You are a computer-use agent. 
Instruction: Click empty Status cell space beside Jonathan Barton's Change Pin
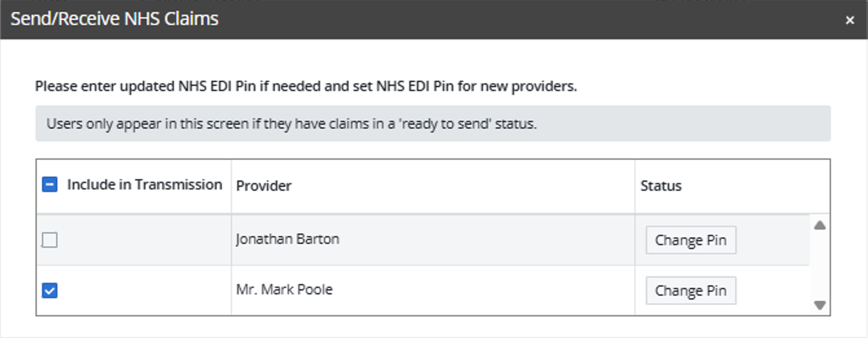772,240
